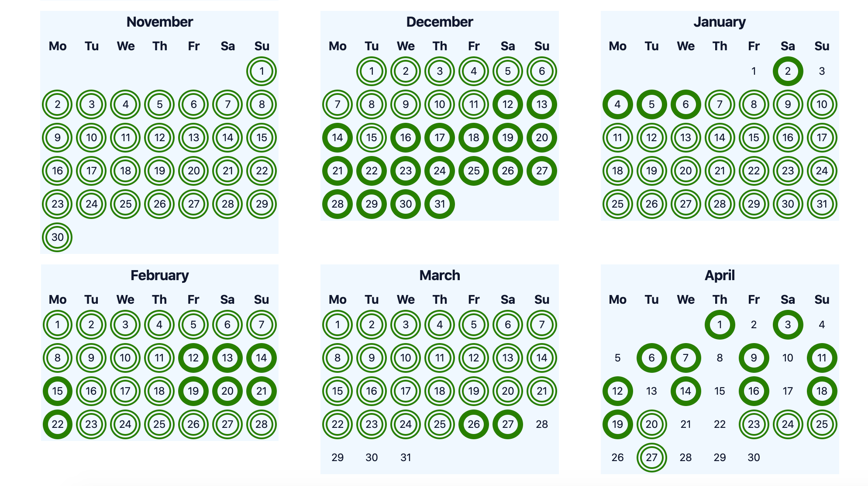
Task: Click November 30 date circle
Action: click(57, 237)
